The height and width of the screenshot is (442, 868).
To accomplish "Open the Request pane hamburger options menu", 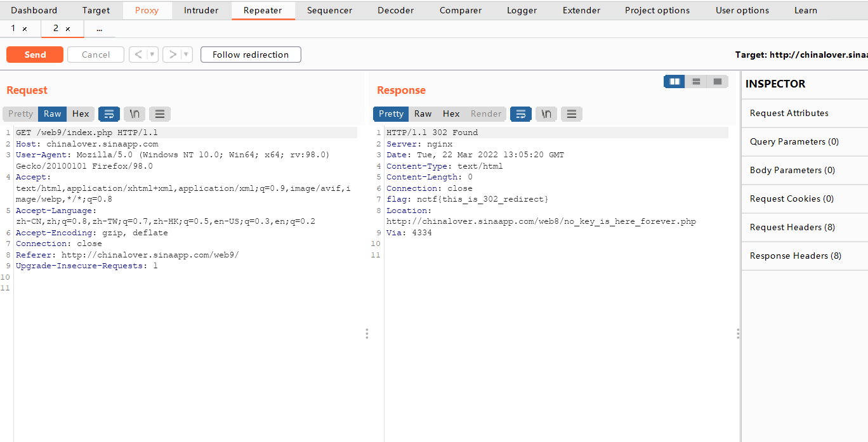I will pyautogui.click(x=160, y=114).
